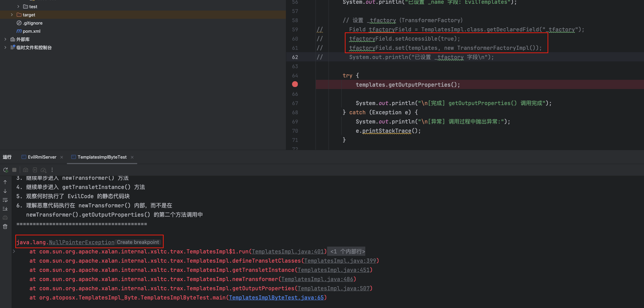Open the TemplatesImpl.java:451 stack link
The height and width of the screenshot is (308, 644).
pyautogui.click(x=334, y=270)
